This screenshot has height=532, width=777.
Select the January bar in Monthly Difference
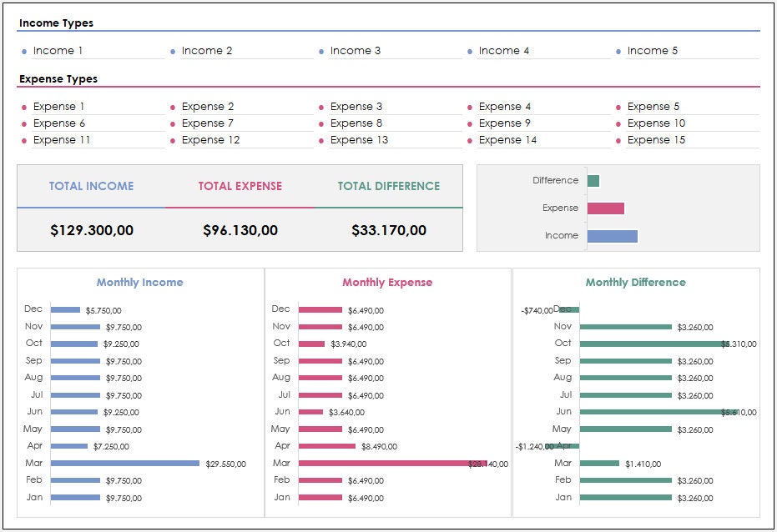pos(625,497)
